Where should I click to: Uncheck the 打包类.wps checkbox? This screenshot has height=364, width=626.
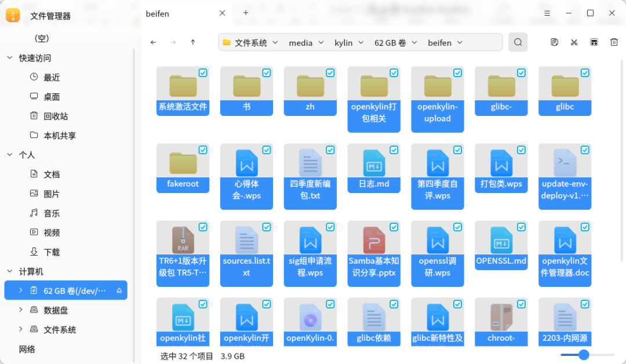coord(521,150)
